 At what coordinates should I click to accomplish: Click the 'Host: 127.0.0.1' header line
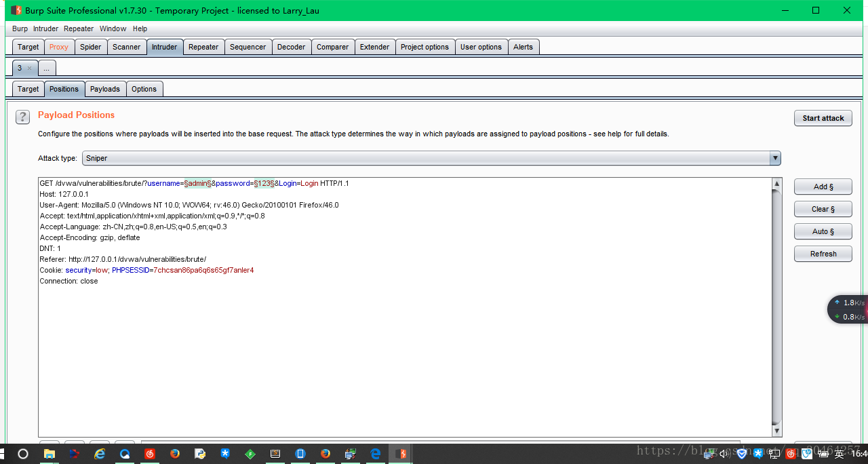pyautogui.click(x=64, y=194)
